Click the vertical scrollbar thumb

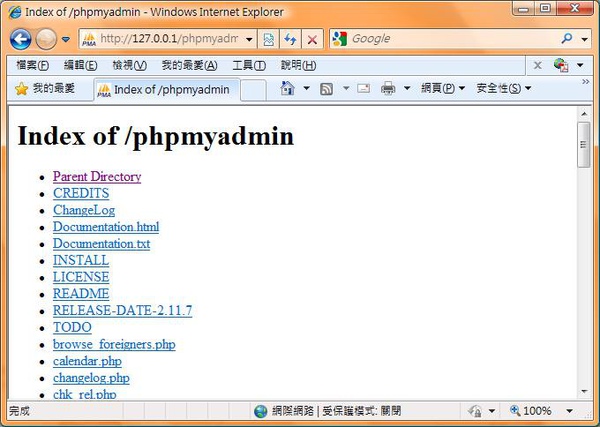click(x=584, y=145)
